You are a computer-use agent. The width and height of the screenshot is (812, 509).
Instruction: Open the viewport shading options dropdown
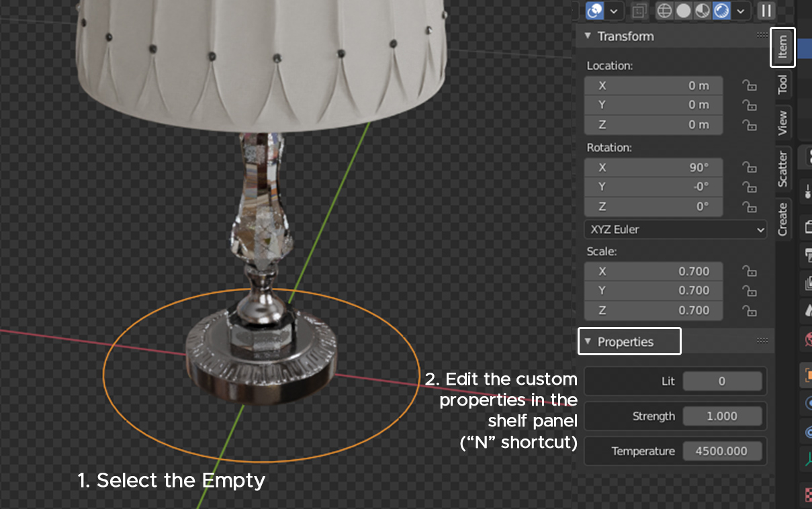[x=740, y=11]
